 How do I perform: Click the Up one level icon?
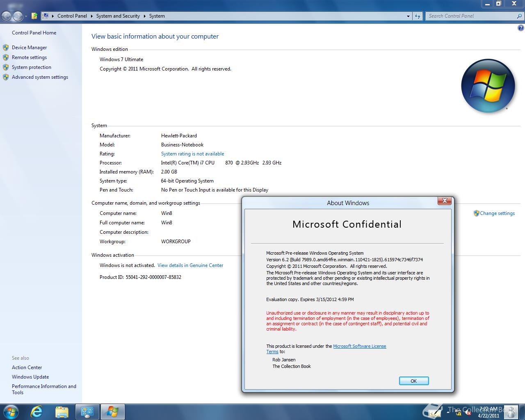pyautogui.click(x=34, y=16)
